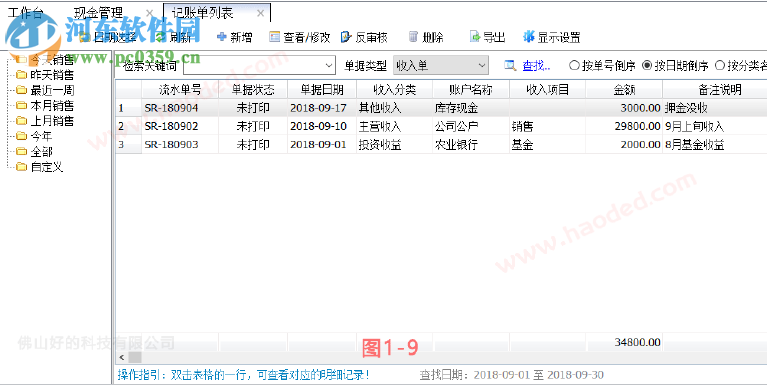
Task: Select the 上月销售 folder icon
Action: point(21,120)
